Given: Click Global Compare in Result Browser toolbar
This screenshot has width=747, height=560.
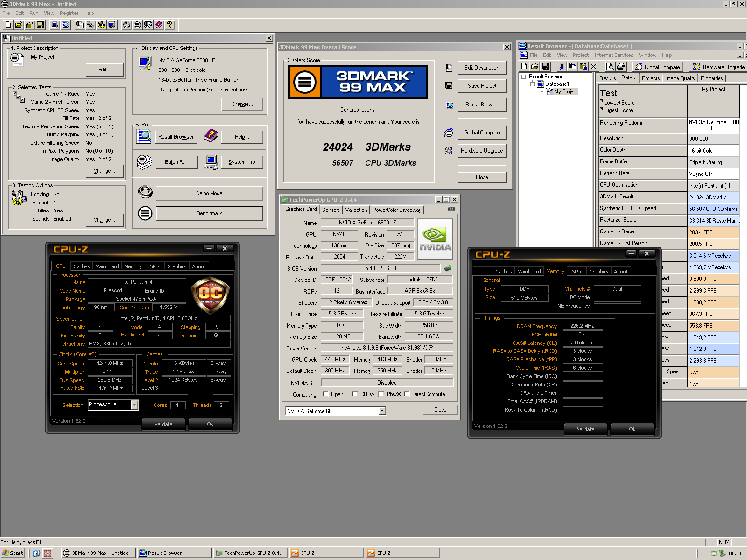Looking at the screenshot, I should [657, 67].
